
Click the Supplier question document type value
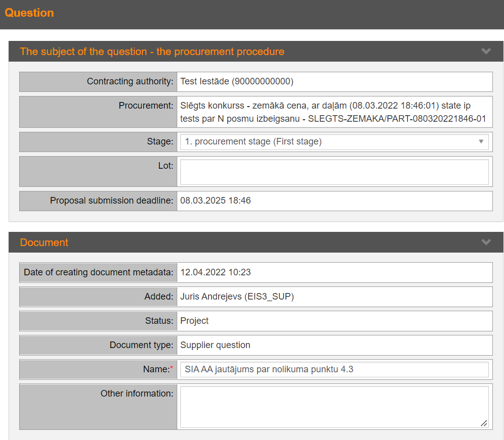[215, 345]
